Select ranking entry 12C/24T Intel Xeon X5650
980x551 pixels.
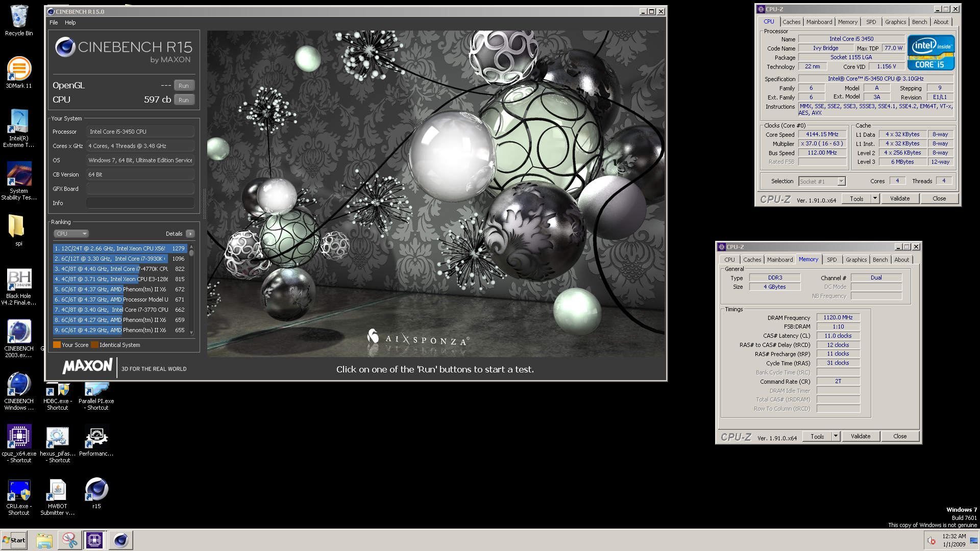pyautogui.click(x=120, y=248)
